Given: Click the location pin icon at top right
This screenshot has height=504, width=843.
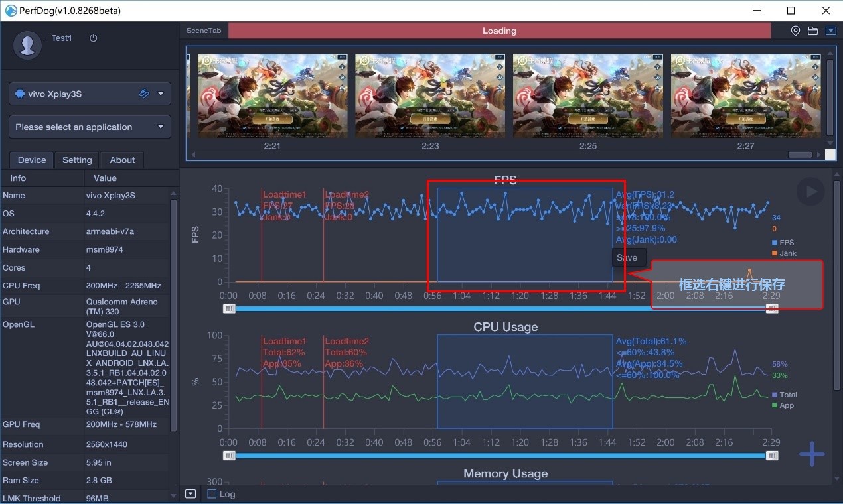Looking at the screenshot, I should (x=795, y=31).
